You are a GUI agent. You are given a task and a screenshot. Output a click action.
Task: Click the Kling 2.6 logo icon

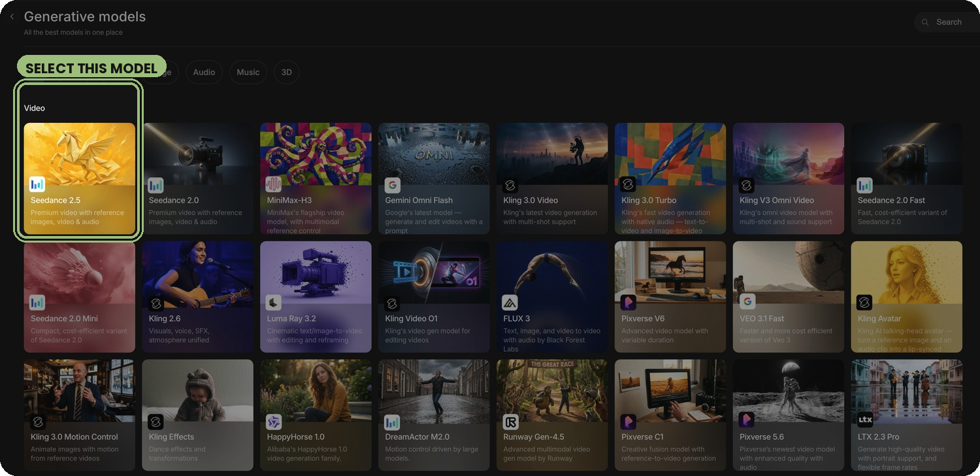click(x=155, y=303)
